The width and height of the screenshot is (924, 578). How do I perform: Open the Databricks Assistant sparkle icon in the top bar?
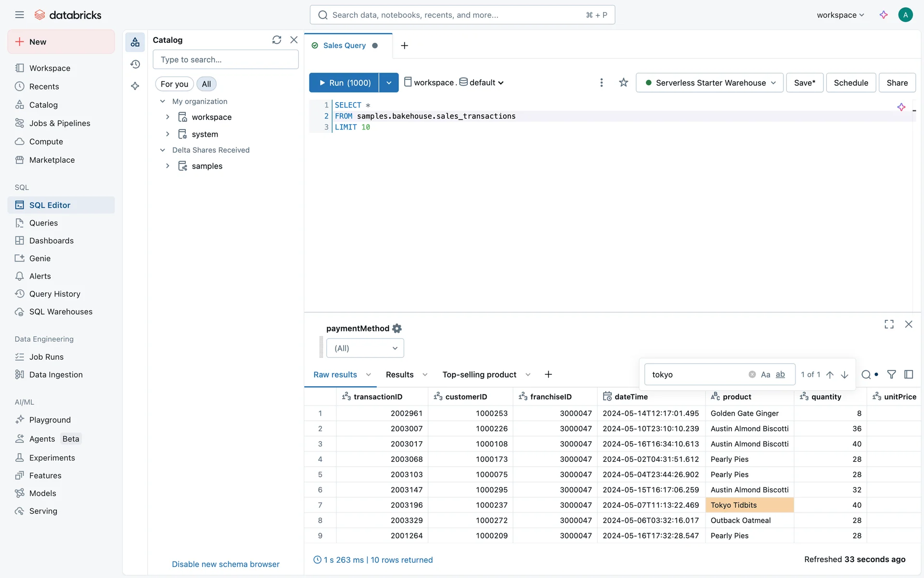[884, 15]
